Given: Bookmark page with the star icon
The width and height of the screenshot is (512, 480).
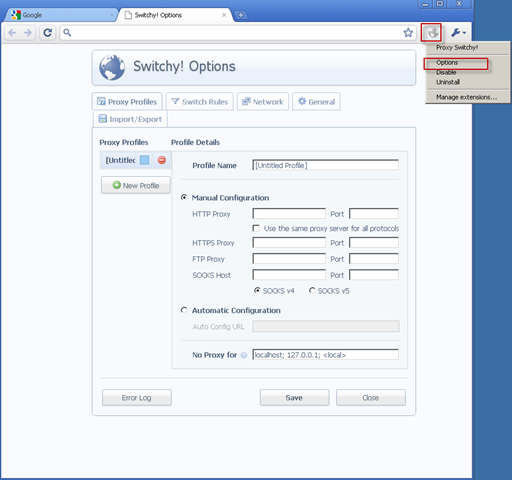Looking at the screenshot, I should tap(408, 33).
